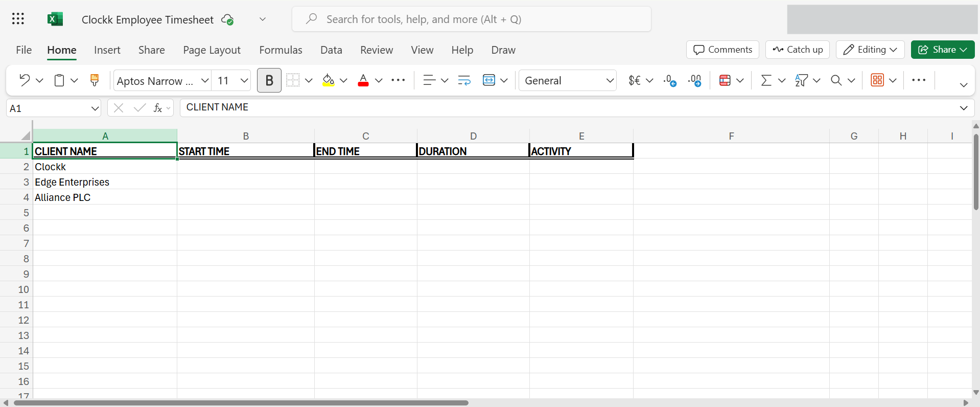Image resolution: width=980 pixels, height=407 pixels.
Task: Open the font name dropdown
Action: (x=205, y=80)
